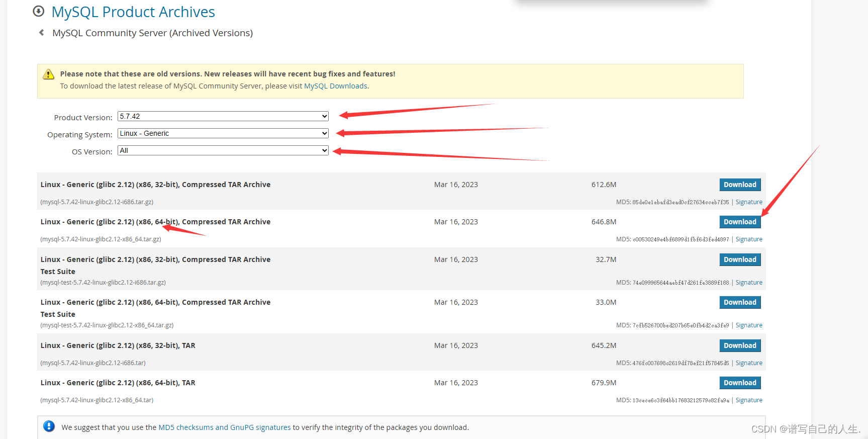
Task: Open Signature link for mysql-test-5.7.42 i686 tar.gz
Action: click(749, 283)
